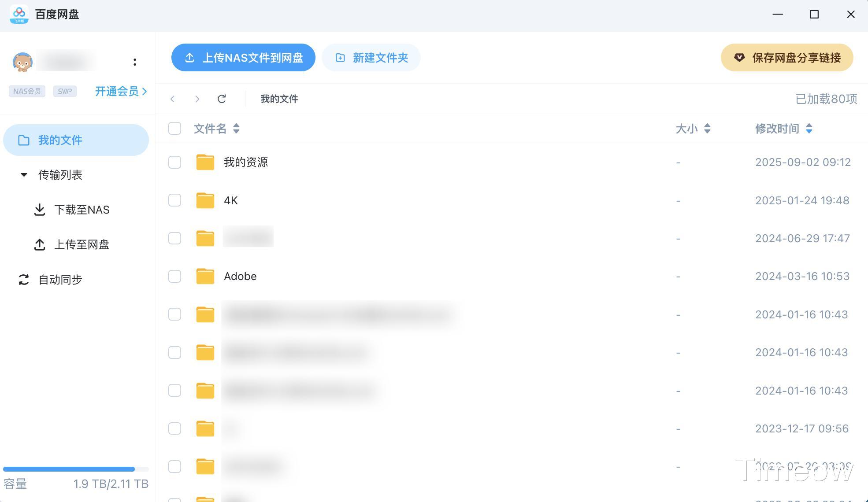The height and width of the screenshot is (502, 868).
Task: Open the Adobe folder icon
Action: (x=205, y=277)
